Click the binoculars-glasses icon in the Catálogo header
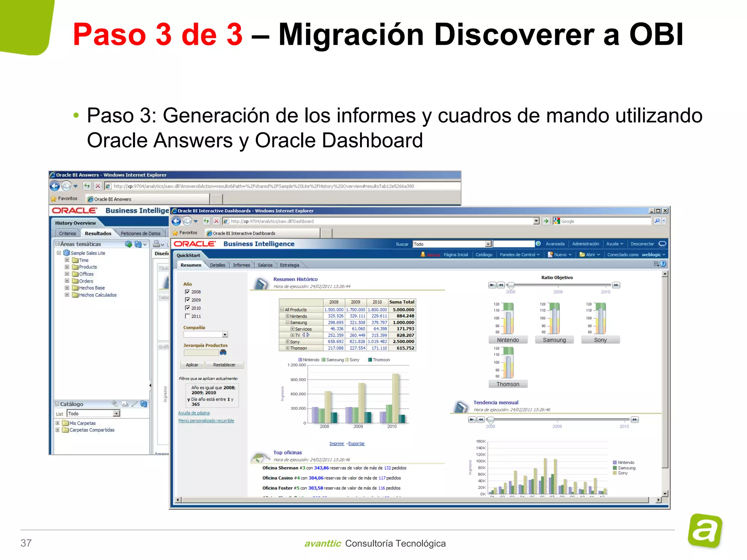The image size is (747, 560). click(x=125, y=404)
